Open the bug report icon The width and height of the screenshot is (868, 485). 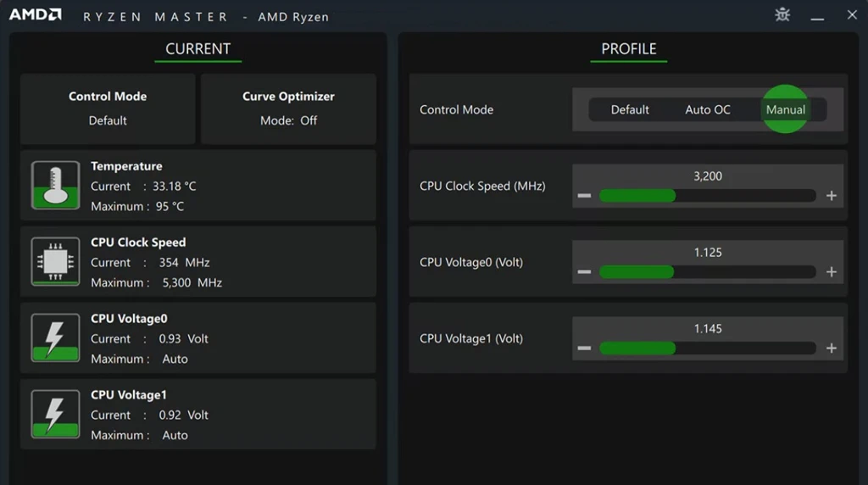point(782,14)
